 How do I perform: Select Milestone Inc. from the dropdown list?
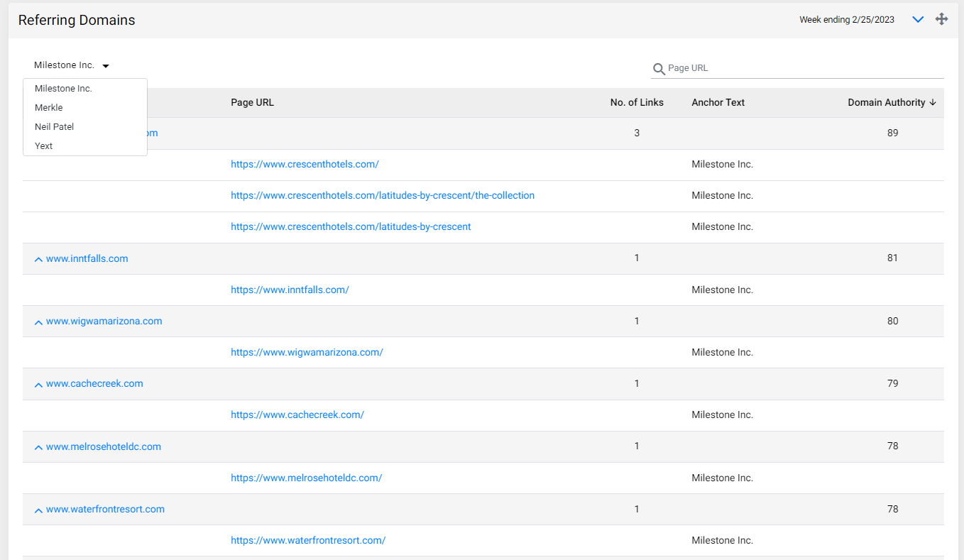[x=85, y=89]
